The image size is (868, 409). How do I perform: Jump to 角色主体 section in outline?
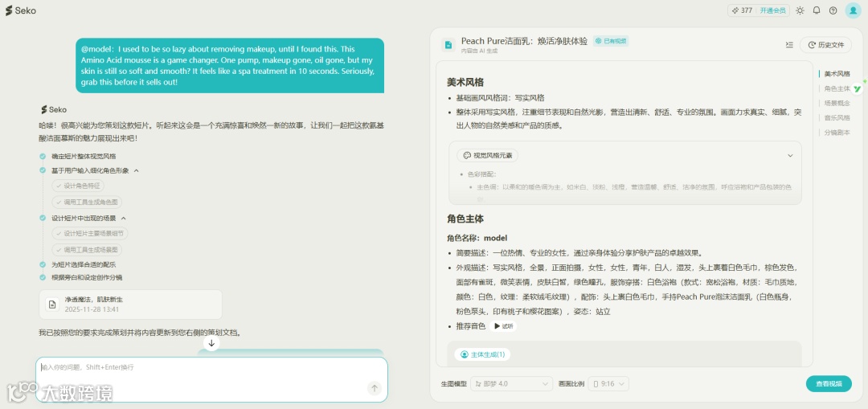coord(837,88)
